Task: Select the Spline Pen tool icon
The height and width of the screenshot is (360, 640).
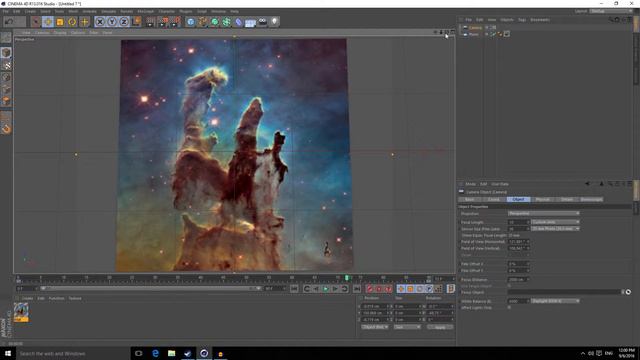Action: pos(202,22)
